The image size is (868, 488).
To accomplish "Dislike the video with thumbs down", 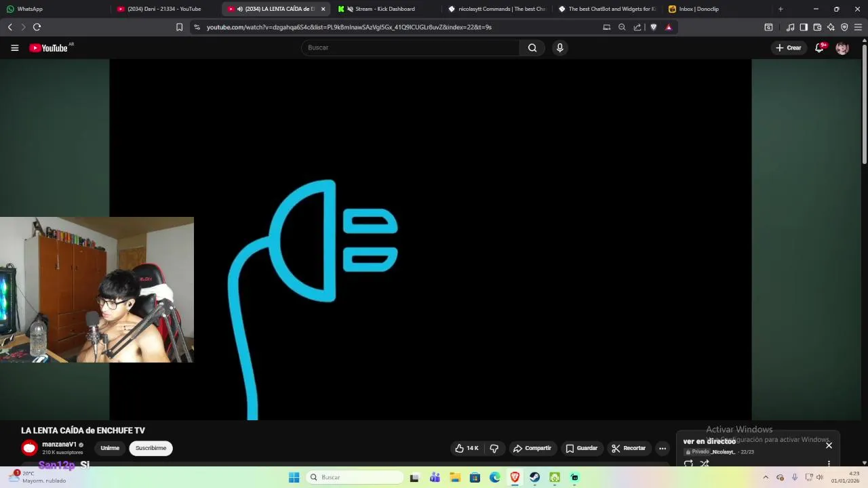I will click(x=494, y=448).
